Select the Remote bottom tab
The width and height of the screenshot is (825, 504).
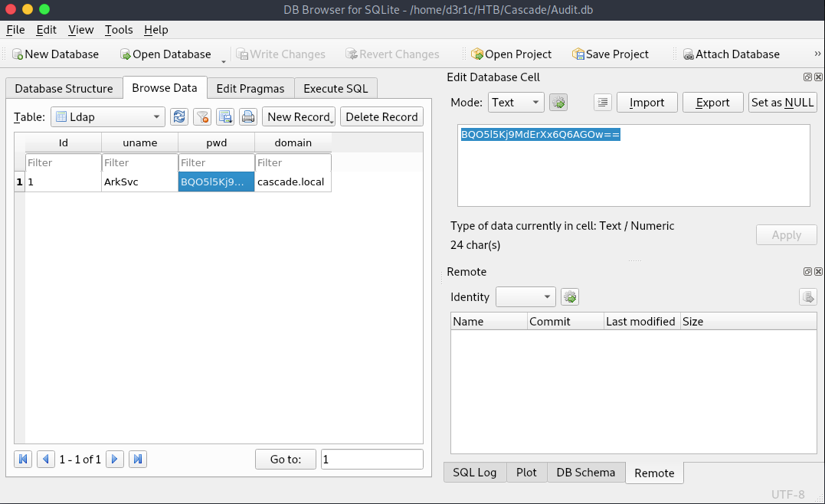point(654,473)
